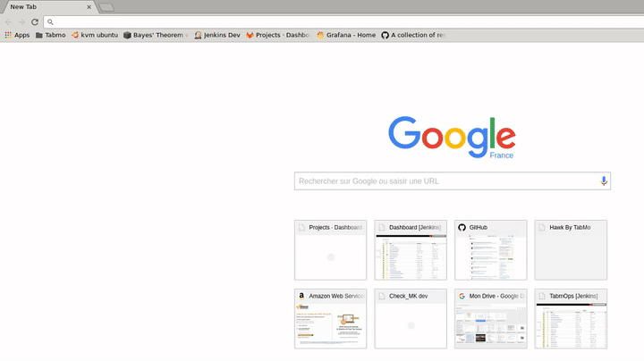
Task: Click the voice search microphone icon
Action: 604,180
